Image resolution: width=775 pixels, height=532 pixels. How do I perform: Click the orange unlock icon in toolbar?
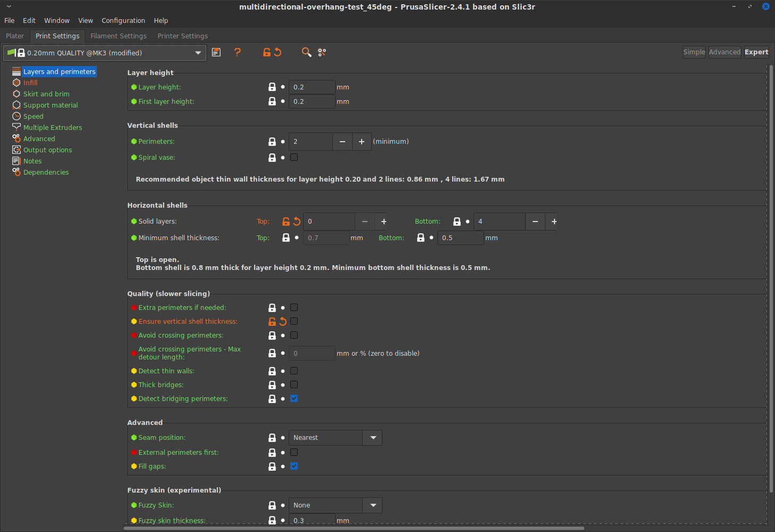coord(267,52)
